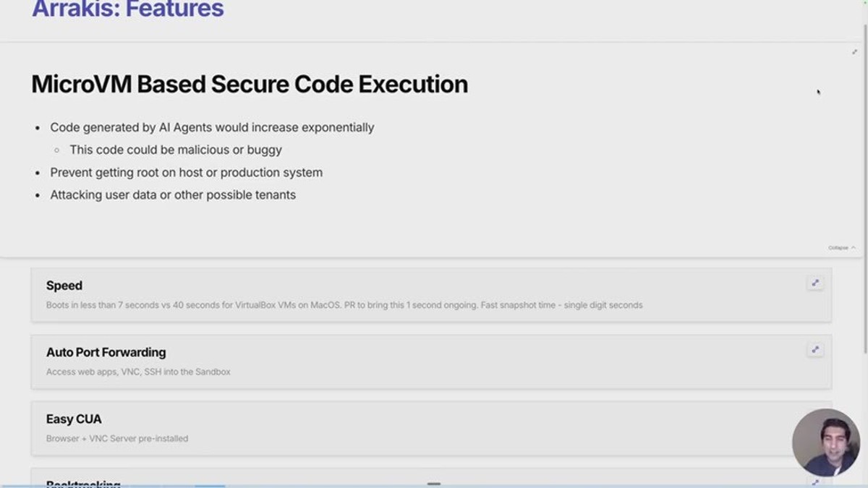The height and width of the screenshot is (488, 868).
Task: Click the Arrakis: Features heading
Action: tap(128, 10)
